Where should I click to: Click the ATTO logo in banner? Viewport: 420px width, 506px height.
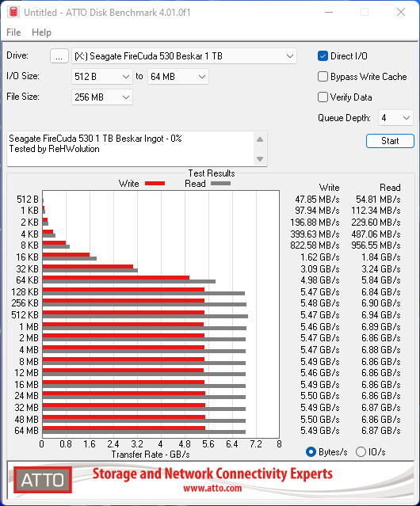tap(43, 480)
